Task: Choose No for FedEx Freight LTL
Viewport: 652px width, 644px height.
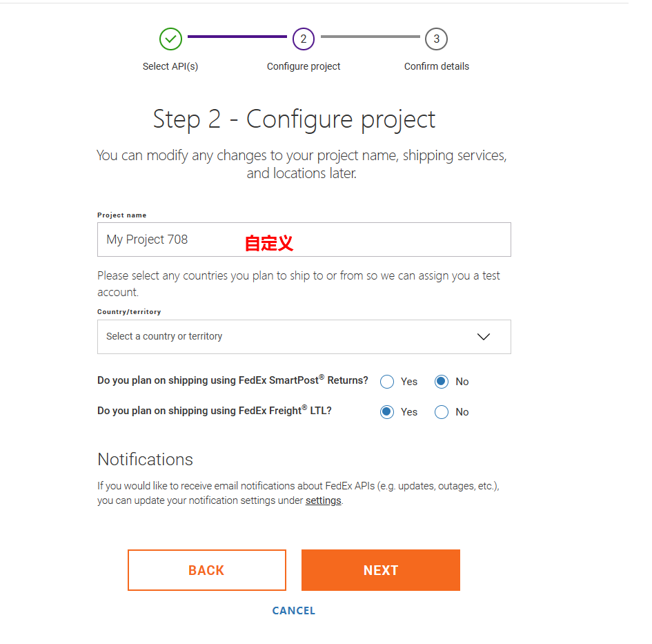Action: click(x=442, y=412)
